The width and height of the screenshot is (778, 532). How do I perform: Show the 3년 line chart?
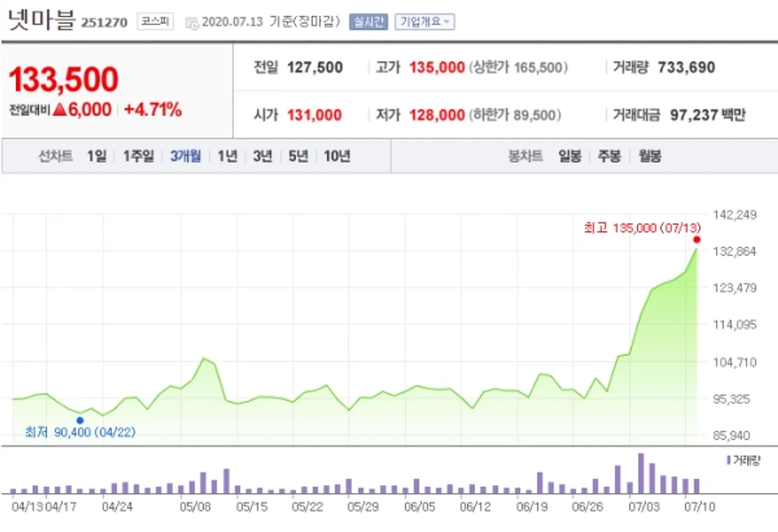(263, 156)
